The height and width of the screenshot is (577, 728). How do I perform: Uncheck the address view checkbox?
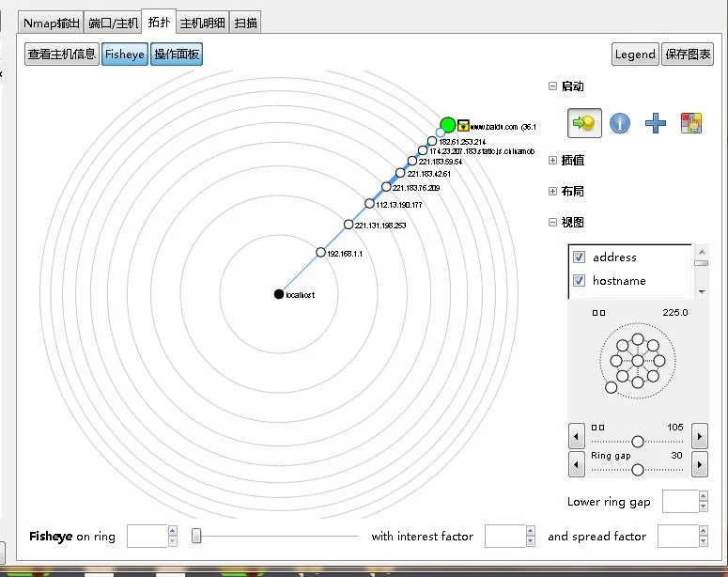pos(579,257)
